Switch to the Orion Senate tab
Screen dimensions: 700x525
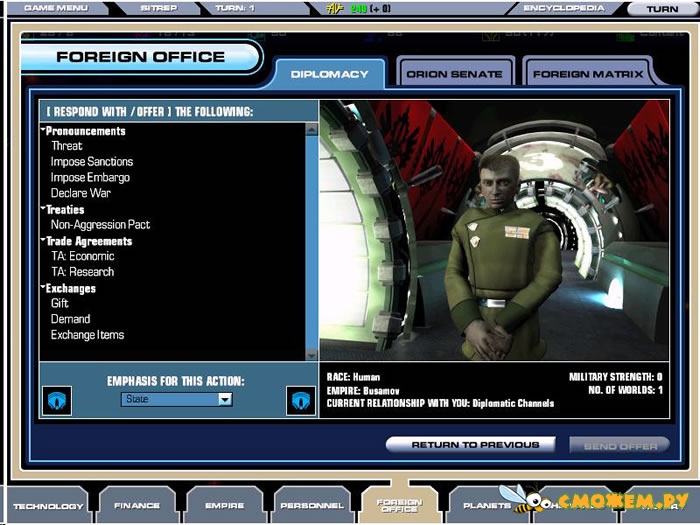(454, 74)
